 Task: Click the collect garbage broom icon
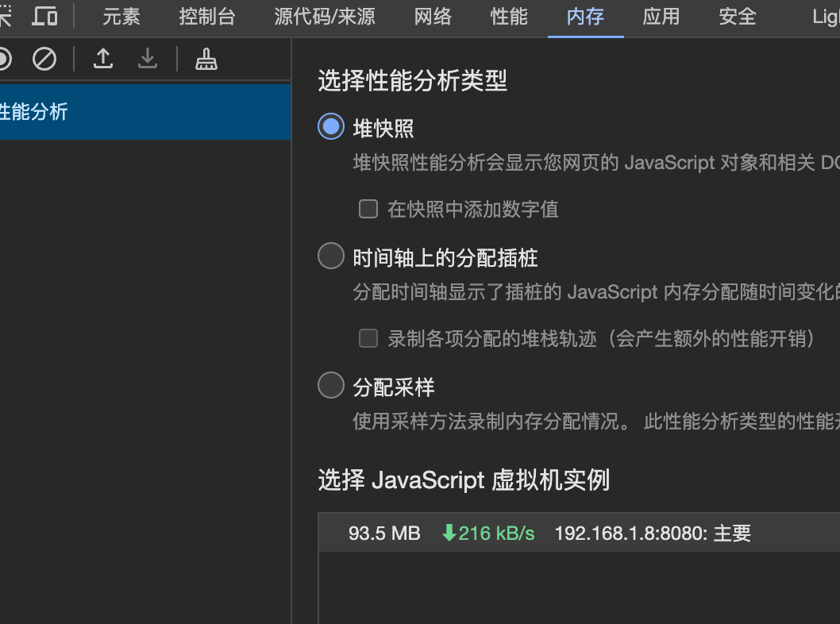[x=206, y=59]
